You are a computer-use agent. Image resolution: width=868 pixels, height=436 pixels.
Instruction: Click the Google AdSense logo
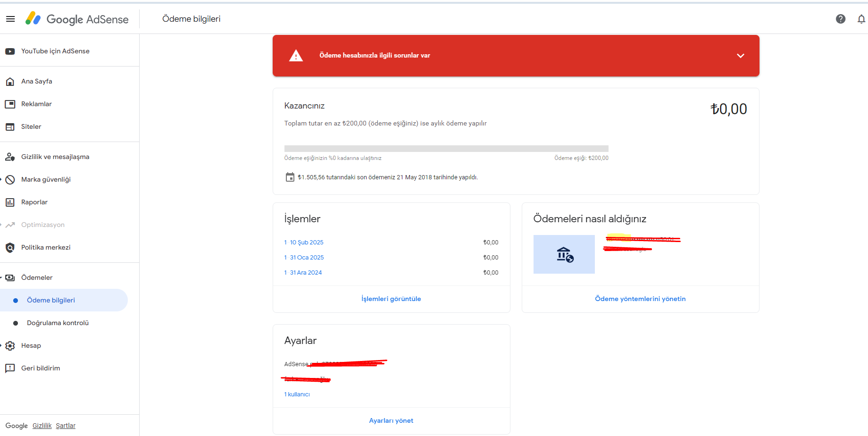pos(77,19)
